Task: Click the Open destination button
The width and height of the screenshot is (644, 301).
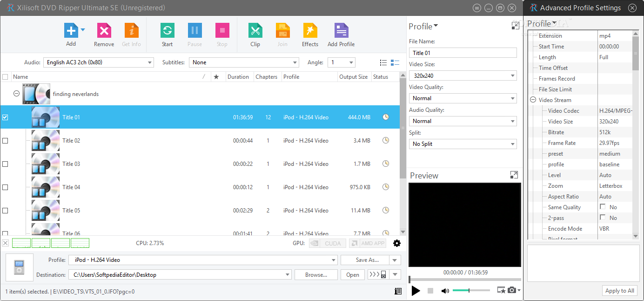Action: click(x=353, y=274)
